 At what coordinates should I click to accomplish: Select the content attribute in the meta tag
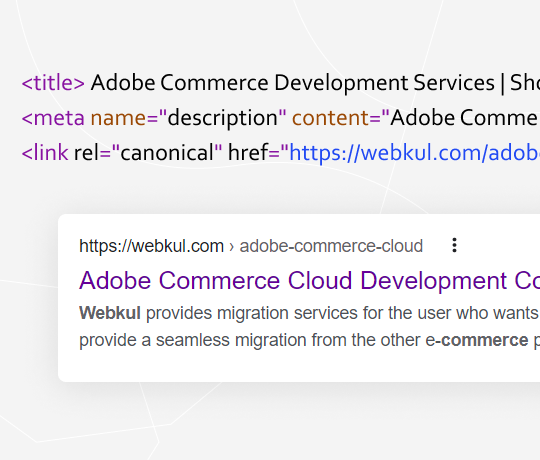point(330,118)
